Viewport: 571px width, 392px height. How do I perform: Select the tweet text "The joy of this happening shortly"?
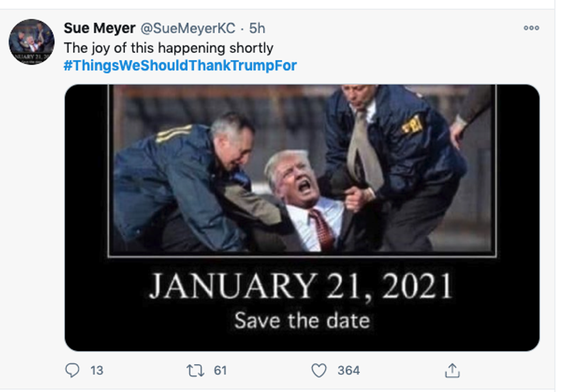point(168,47)
